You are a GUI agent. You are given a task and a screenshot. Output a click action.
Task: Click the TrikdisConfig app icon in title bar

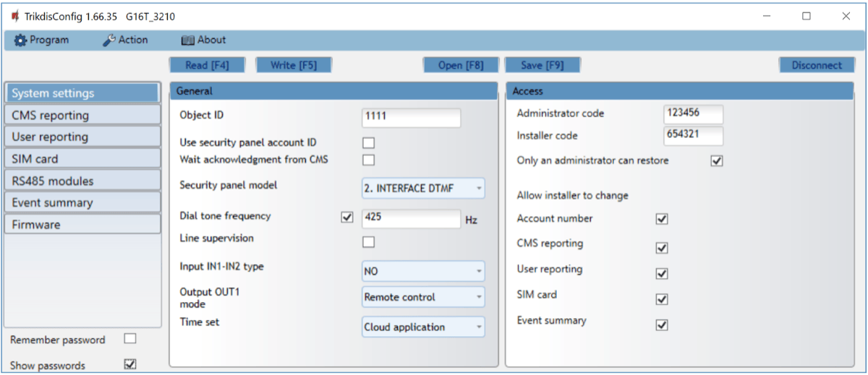[14, 16]
